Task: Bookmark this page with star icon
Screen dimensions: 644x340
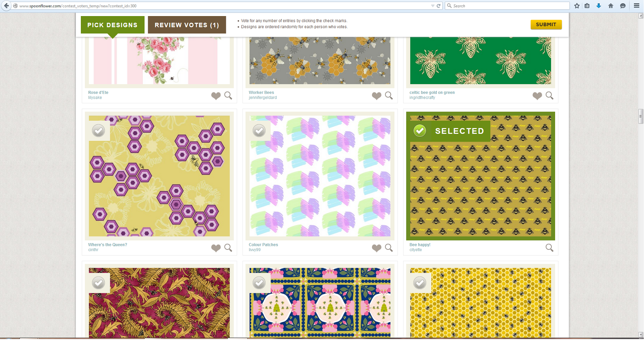Action: point(577,6)
